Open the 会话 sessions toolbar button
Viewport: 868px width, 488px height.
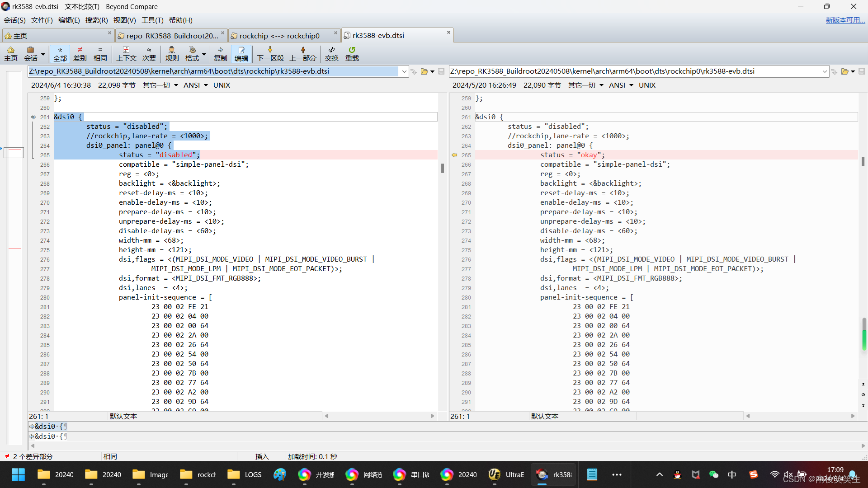31,53
